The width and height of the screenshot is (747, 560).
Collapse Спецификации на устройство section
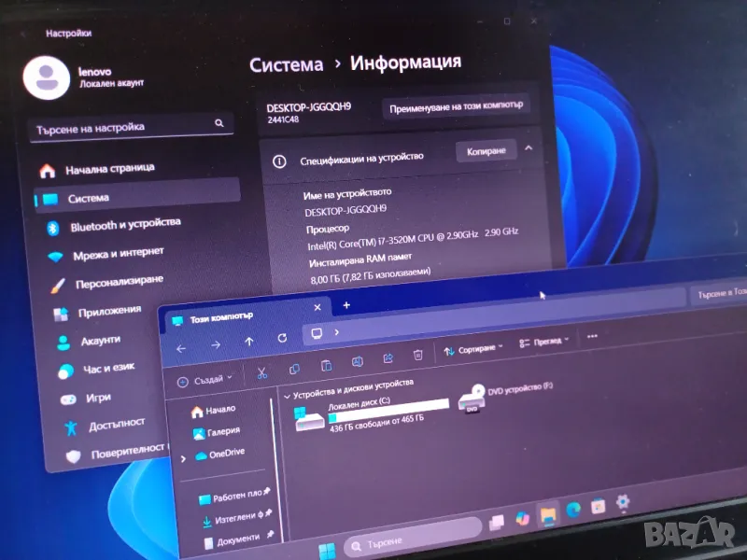528,148
